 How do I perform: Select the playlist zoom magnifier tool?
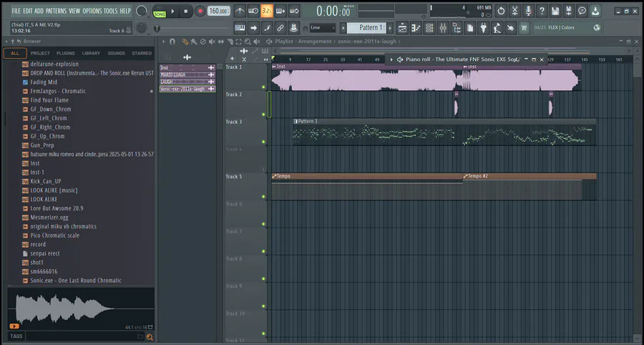pyautogui.click(x=248, y=42)
